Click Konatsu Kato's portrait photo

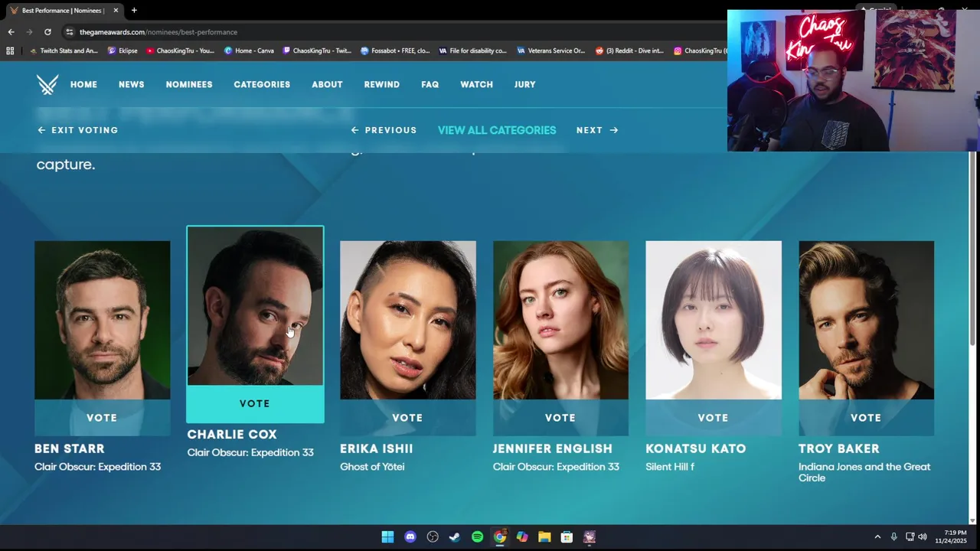(x=713, y=320)
